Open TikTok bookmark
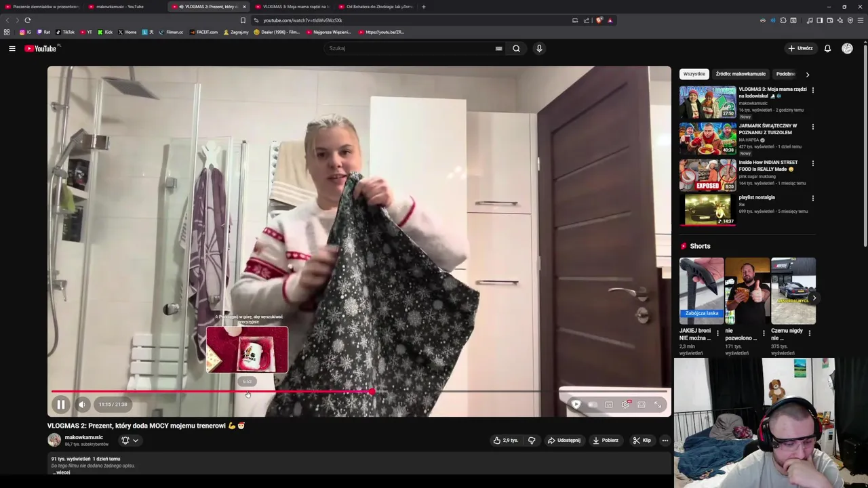Image resolution: width=868 pixels, height=488 pixels. coord(65,32)
